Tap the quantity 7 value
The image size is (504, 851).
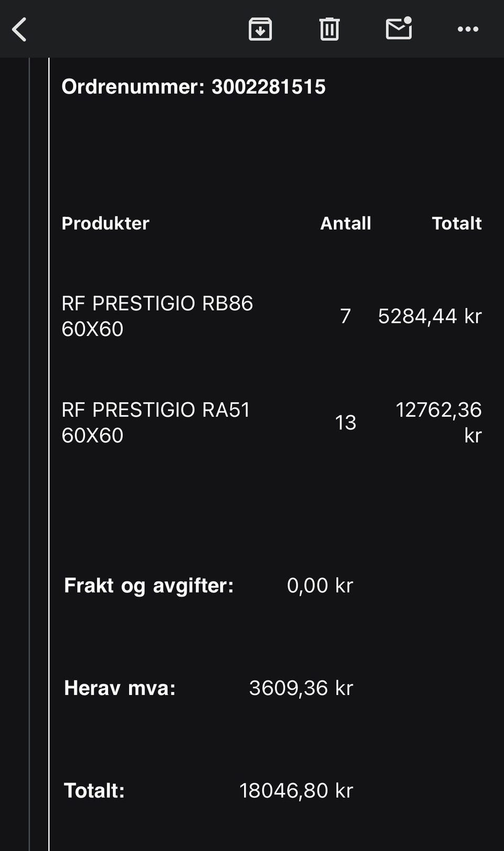click(x=345, y=316)
